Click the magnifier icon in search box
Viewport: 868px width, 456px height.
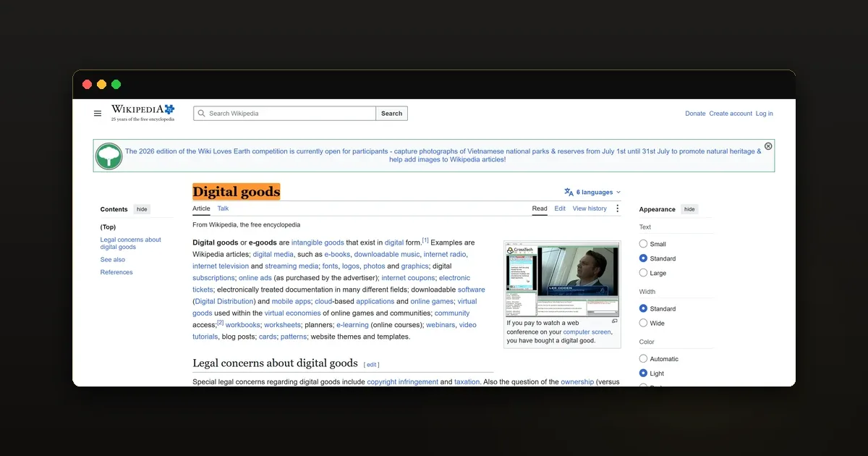tap(202, 114)
